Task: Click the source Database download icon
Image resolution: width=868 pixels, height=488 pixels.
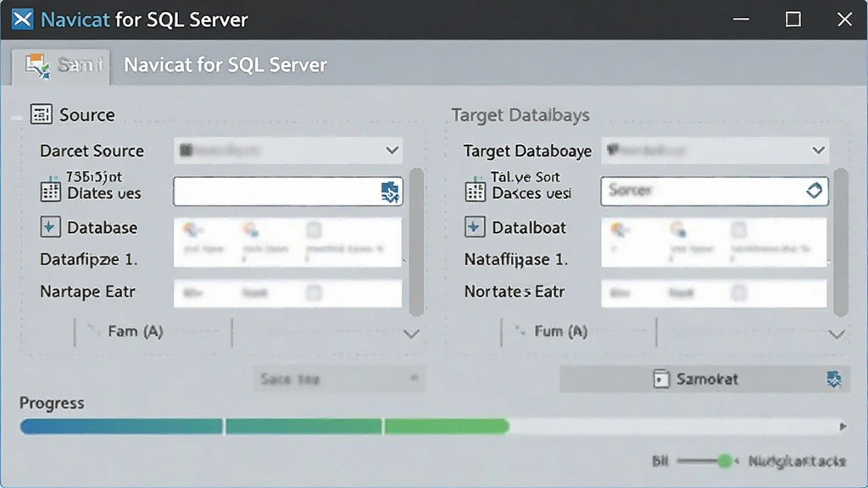Action: coord(50,227)
